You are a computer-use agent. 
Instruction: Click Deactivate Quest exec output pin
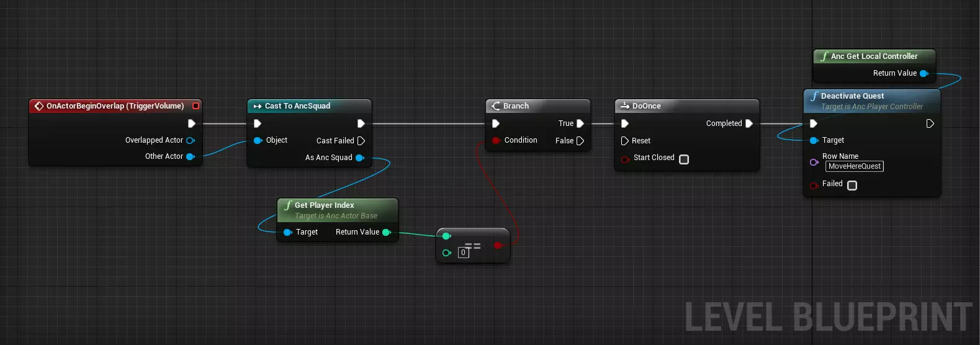(x=930, y=123)
